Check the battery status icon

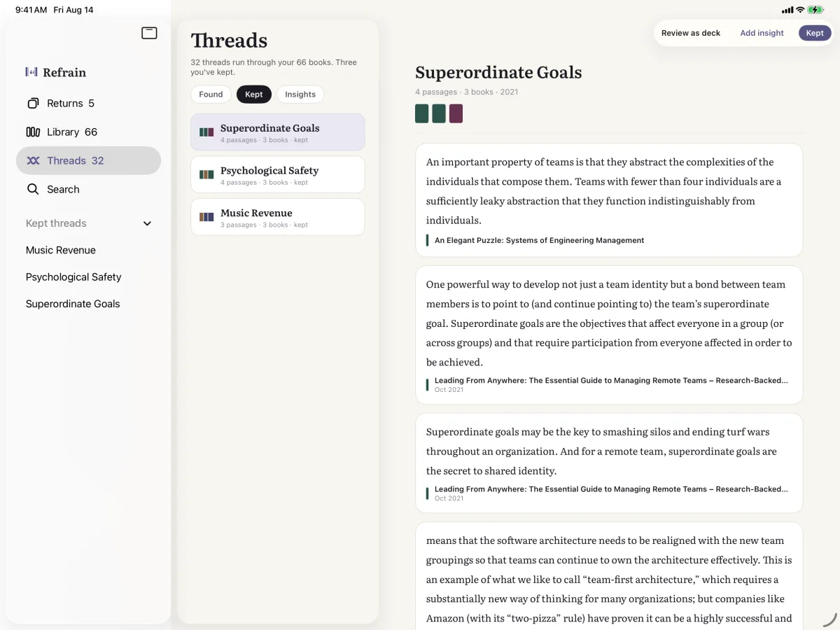point(815,10)
